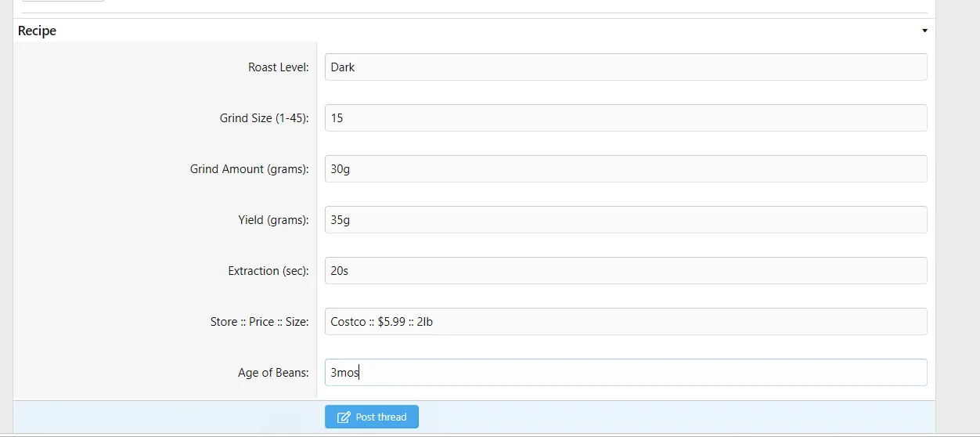Click the Age of Beans label
The height and width of the screenshot is (437, 980).
coord(274,373)
